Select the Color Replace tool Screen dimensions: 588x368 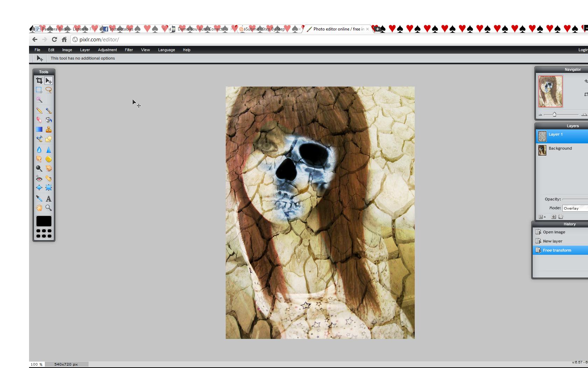click(39, 139)
